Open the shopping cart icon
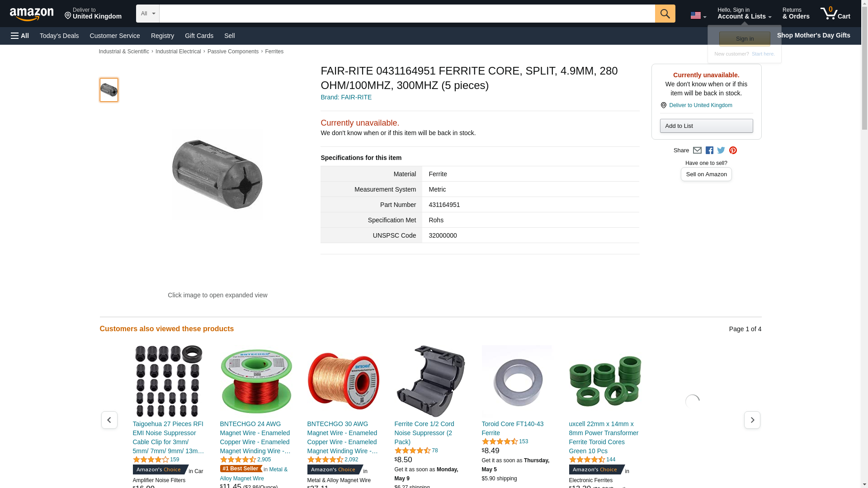The height and width of the screenshot is (488, 868). 835,14
